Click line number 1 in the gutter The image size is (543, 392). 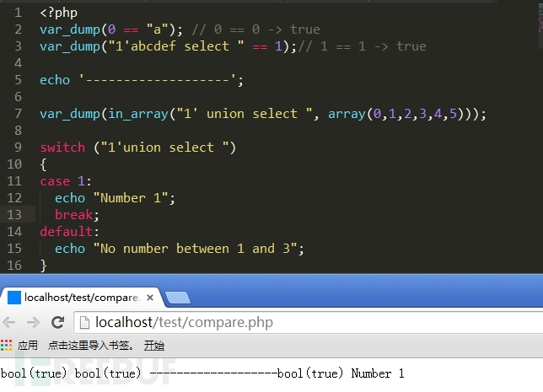tap(18, 13)
